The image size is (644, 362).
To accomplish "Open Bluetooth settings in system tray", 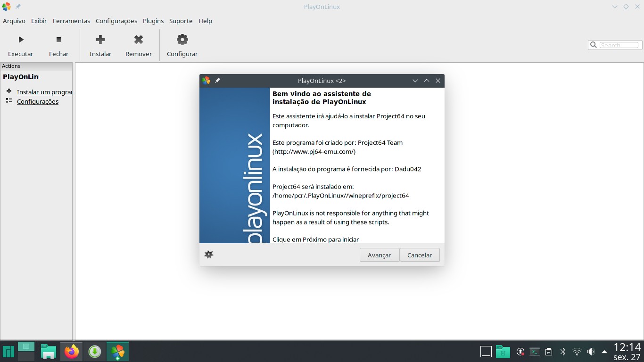I will click(562, 352).
